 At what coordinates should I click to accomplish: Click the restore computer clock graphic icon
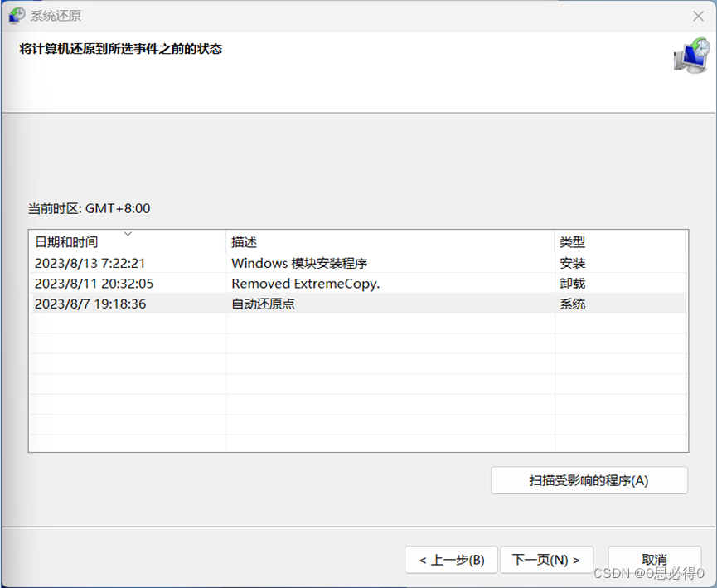[x=692, y=56]
